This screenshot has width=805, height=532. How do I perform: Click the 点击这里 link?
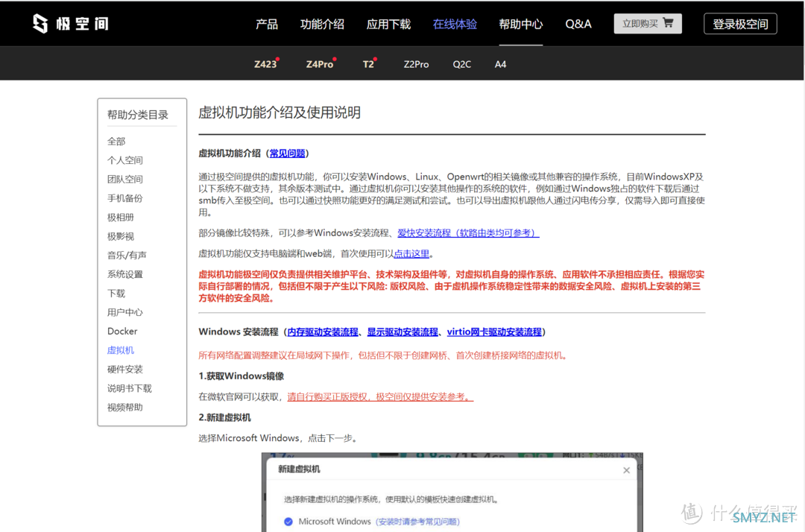pyautogui.click(x=411, y=253)
